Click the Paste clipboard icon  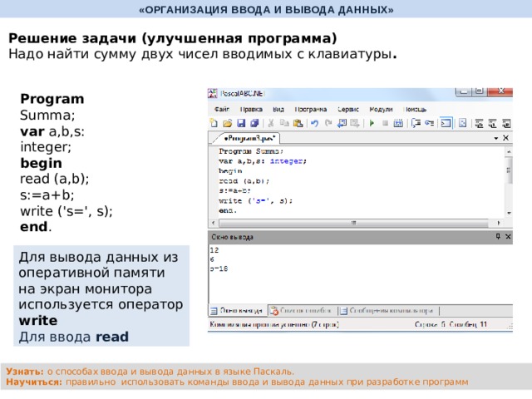[x=298, y=123]
